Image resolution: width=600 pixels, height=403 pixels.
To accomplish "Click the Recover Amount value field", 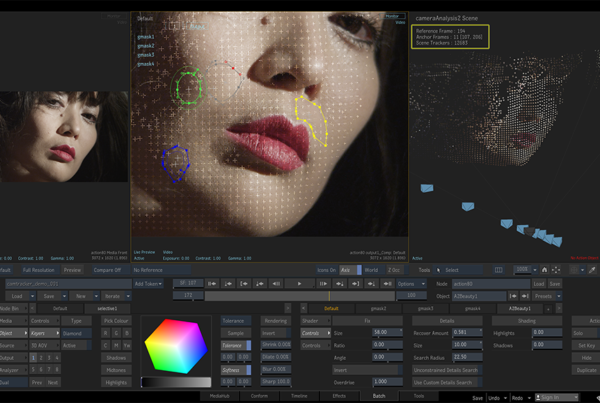I will click(465, 332).
